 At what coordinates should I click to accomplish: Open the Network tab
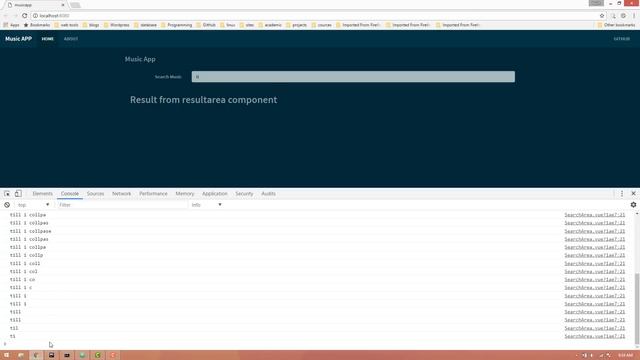122,194
